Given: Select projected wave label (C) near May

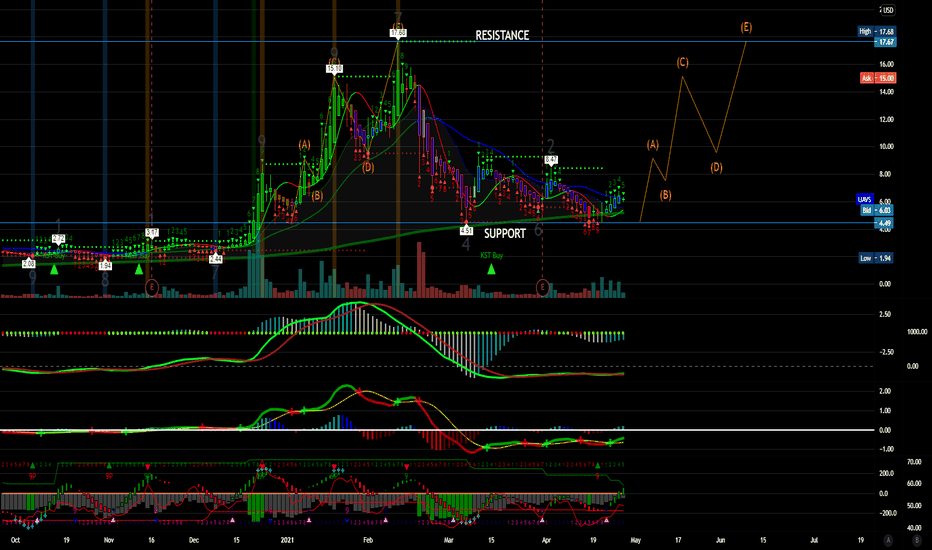Looking at the screenshot, I should pyautogui.click(x=682, y=62).
